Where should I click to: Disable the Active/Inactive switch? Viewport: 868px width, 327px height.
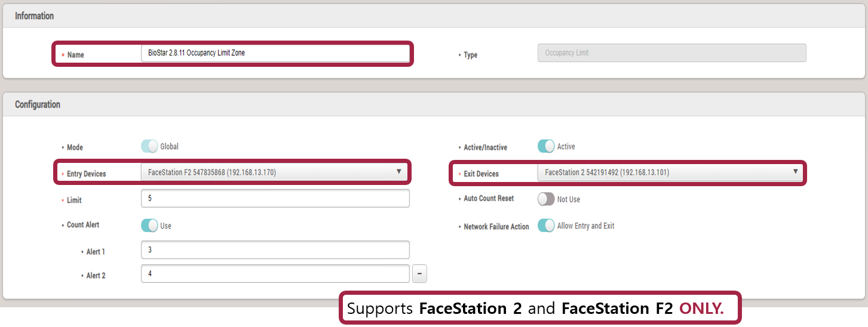(x=546, y=146)
